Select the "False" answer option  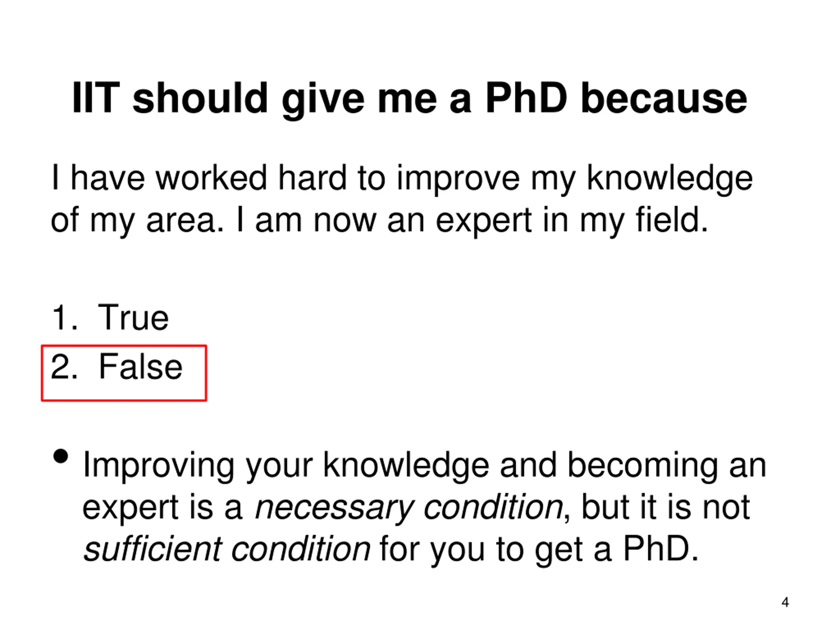point(140,367)
